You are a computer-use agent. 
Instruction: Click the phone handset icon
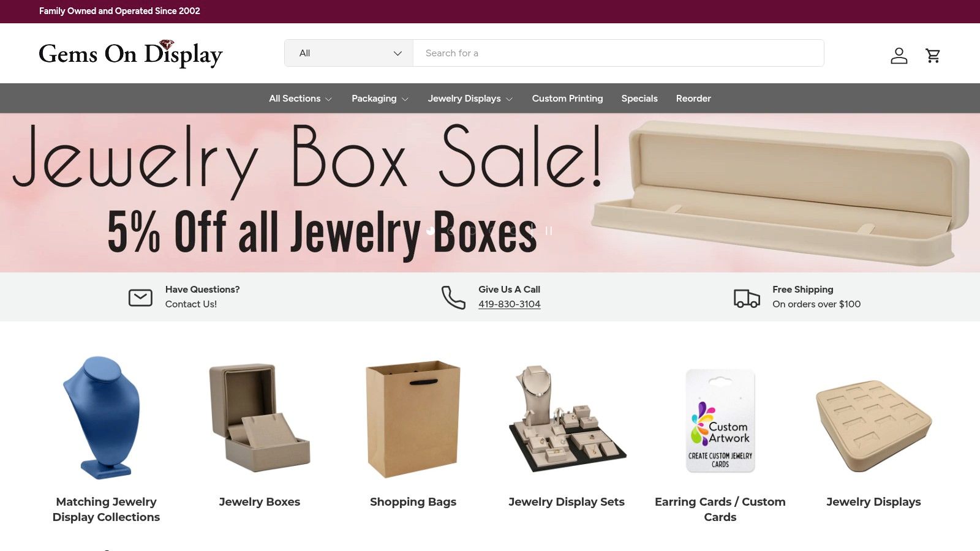point(453,298)
